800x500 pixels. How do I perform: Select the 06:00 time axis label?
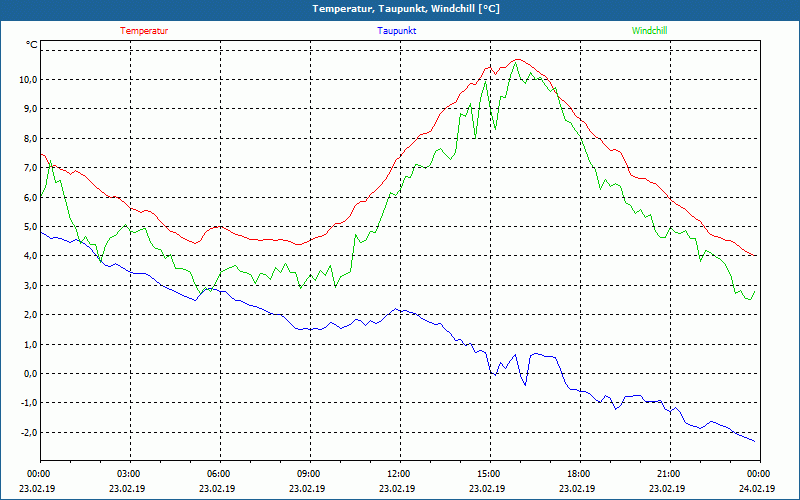click(219, 474)
